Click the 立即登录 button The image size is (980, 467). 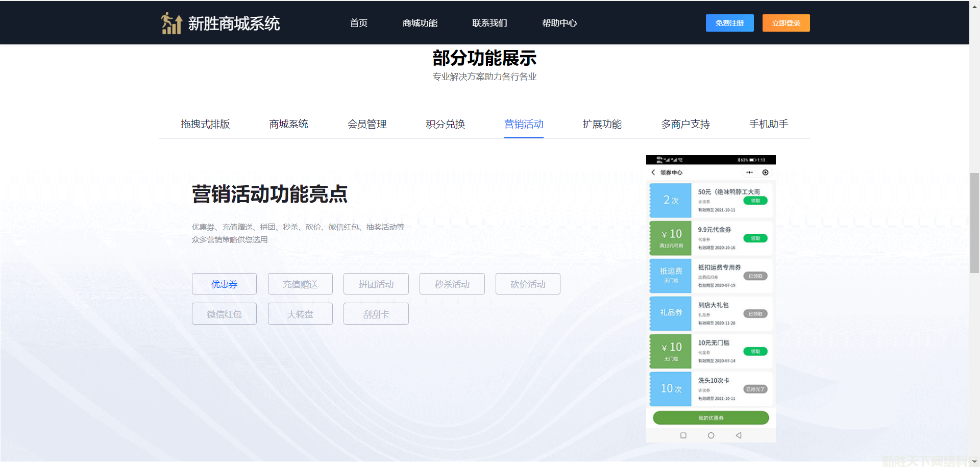coord(786,23)
